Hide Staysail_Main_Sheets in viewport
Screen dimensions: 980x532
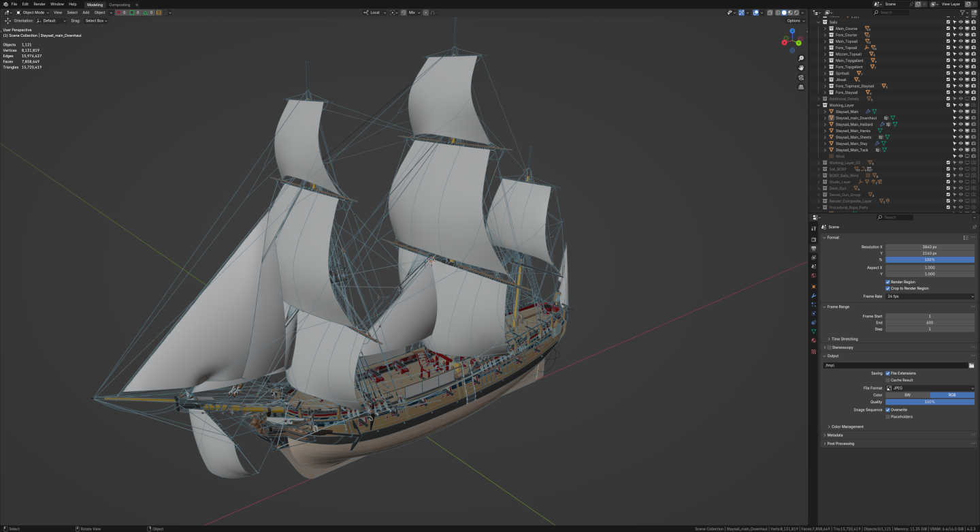pos(961,137)
